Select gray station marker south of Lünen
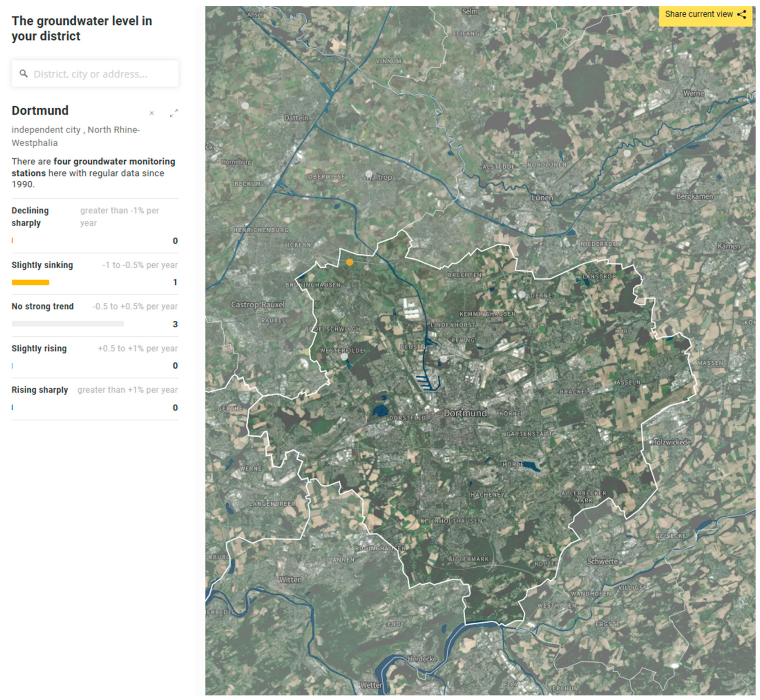760x700 pixels. pyautogui.click(x=532, y=230)
